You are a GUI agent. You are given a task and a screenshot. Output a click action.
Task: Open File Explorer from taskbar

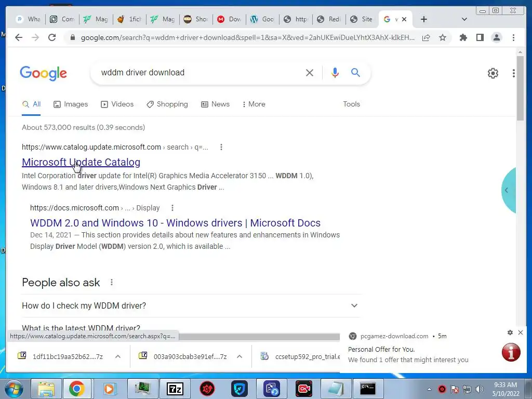tap(46, 389)
